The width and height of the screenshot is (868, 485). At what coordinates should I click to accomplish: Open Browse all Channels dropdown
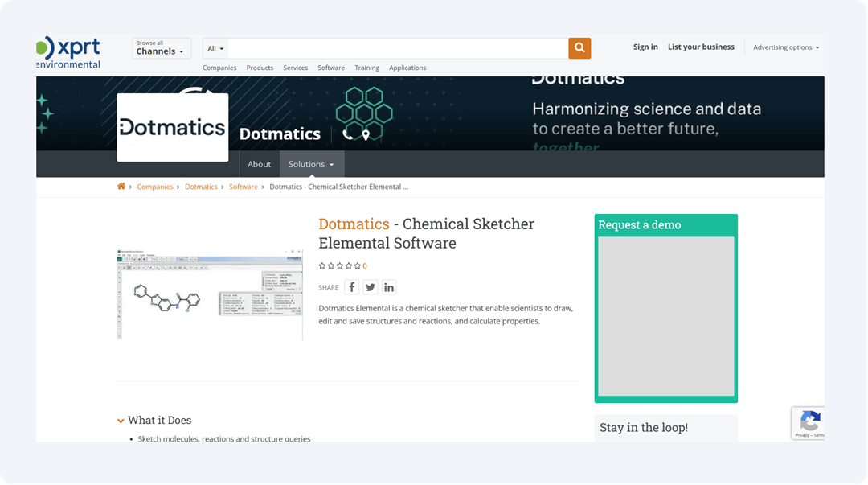point(161,48)
